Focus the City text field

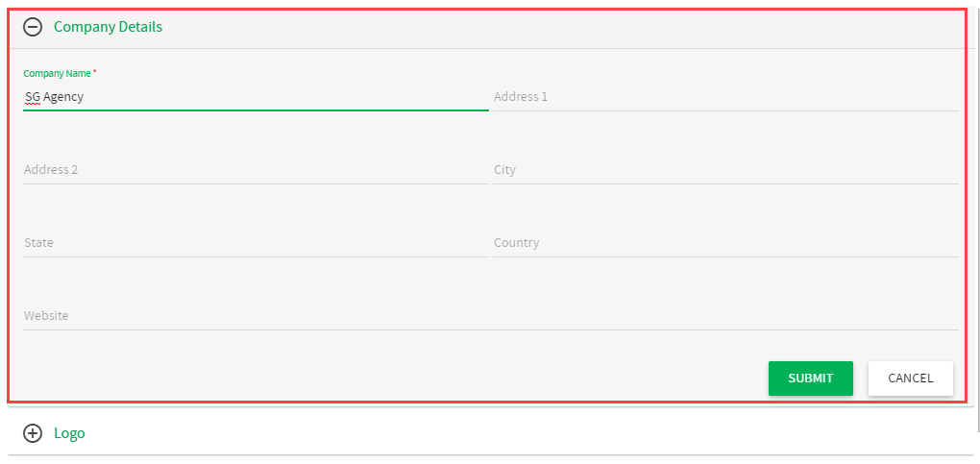point(725,170)
